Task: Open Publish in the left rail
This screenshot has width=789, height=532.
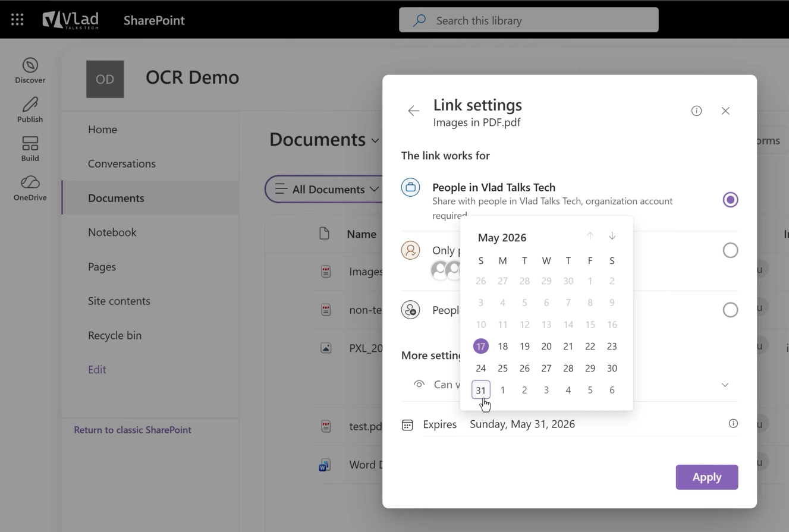Action: [x=30, y=110]
